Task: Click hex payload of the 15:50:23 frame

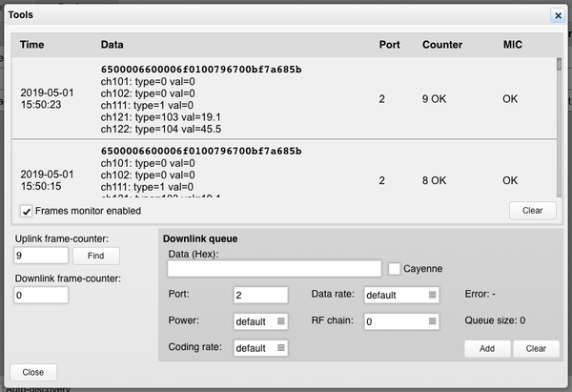Action: (x=201, y=70)
